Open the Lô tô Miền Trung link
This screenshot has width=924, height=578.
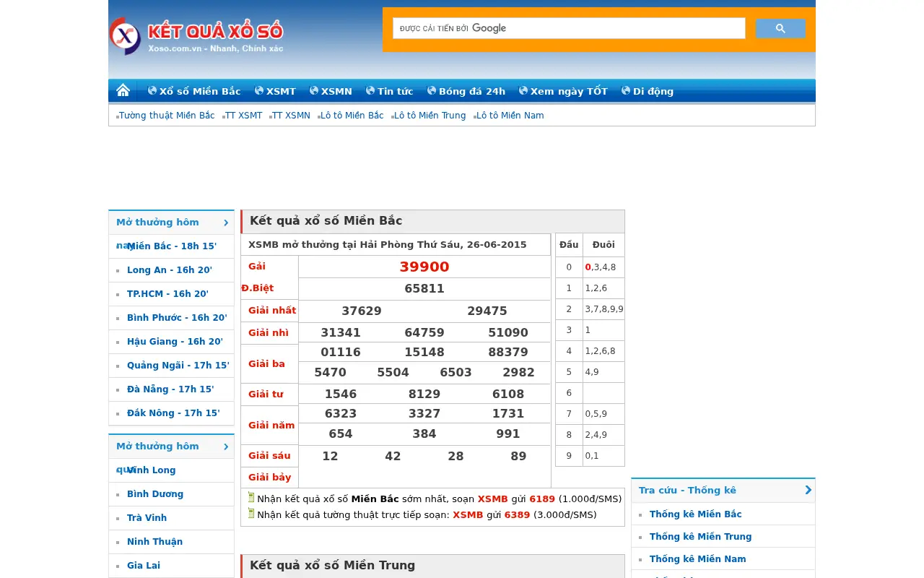tap(430, 116)
